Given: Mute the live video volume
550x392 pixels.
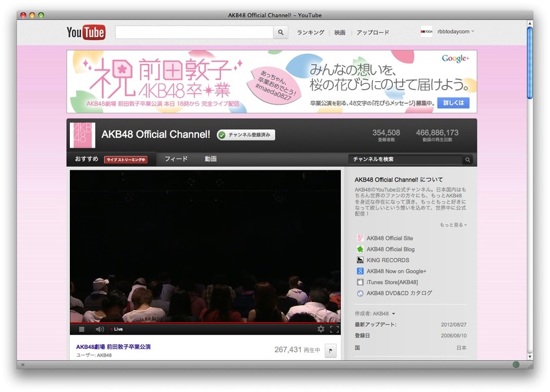Looking at the screenshot, I should [100, 329].
